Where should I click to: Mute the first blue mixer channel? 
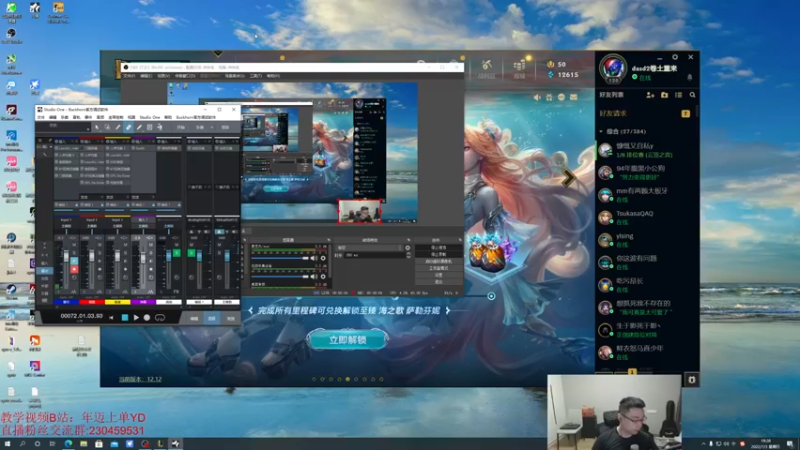click(x=74, y=245)
